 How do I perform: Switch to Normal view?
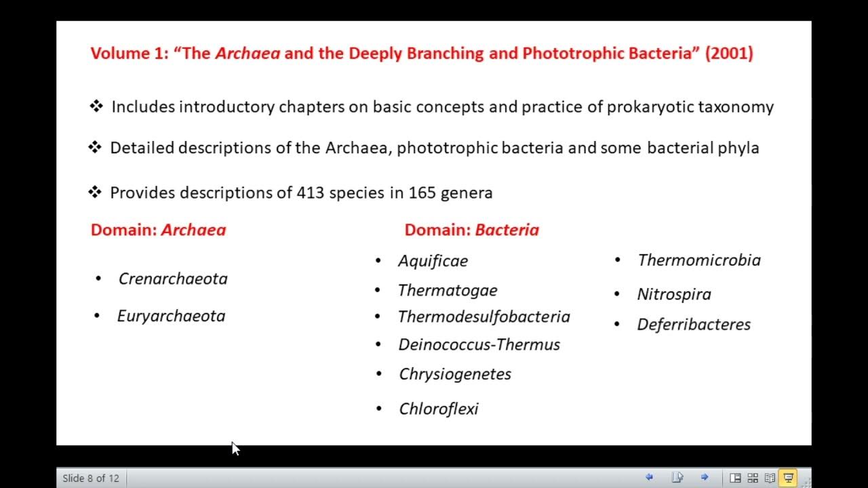[x=735, y=478]
